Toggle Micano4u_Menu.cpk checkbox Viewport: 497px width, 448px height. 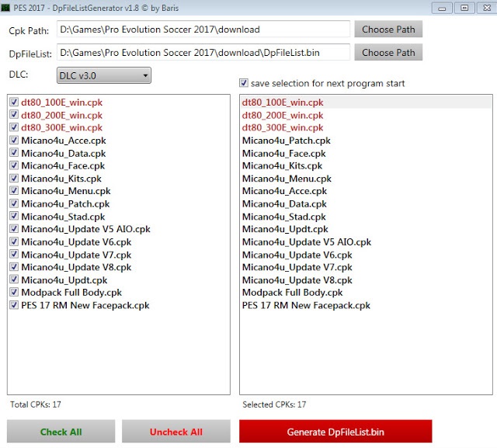[14, 191]
